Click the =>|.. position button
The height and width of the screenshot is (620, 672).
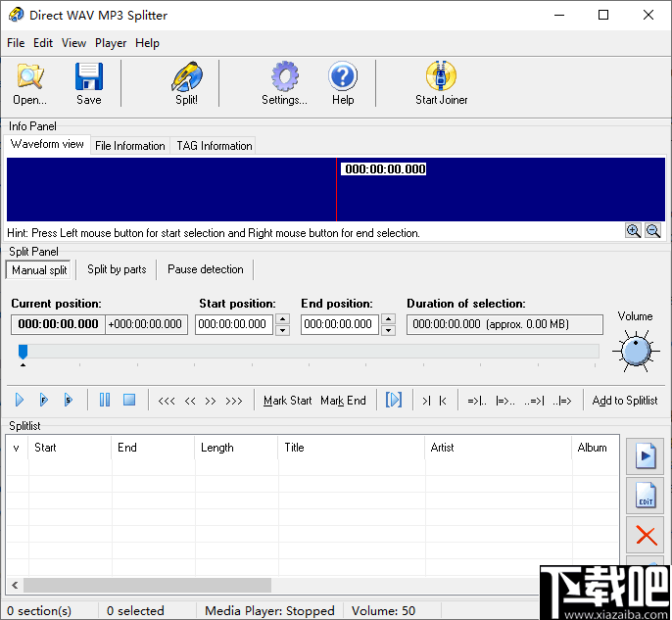click(x=477, y=401)
